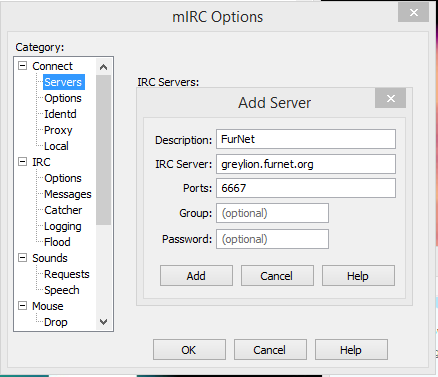The image size is (438, 377).
Task: Click Help at bottom of mIRC Options
Action: pyautogui.click(x=351, y=350)
